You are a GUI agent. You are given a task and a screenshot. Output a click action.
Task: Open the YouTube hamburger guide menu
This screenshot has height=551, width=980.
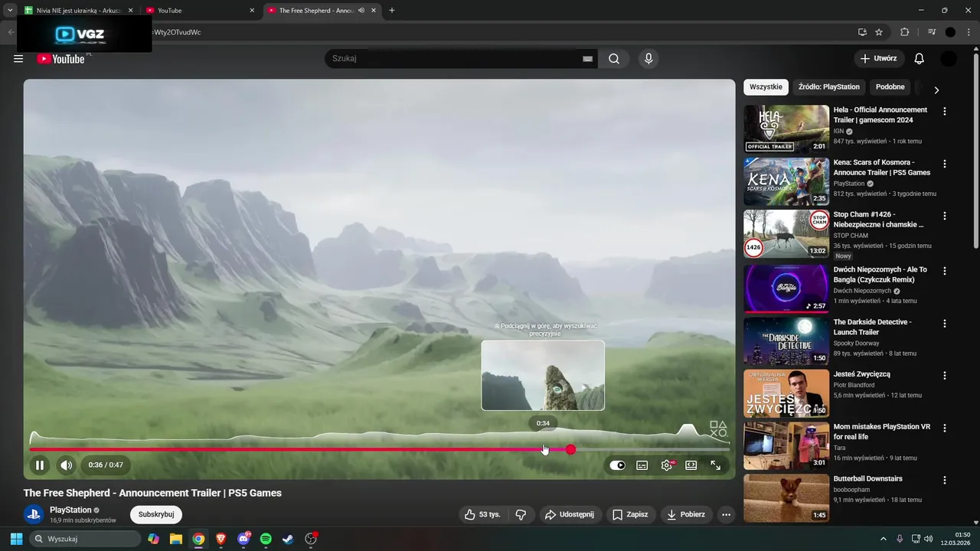18,59
